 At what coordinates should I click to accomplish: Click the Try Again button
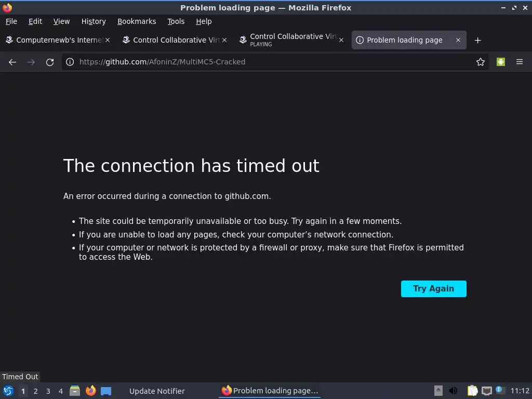click(434, 289)
